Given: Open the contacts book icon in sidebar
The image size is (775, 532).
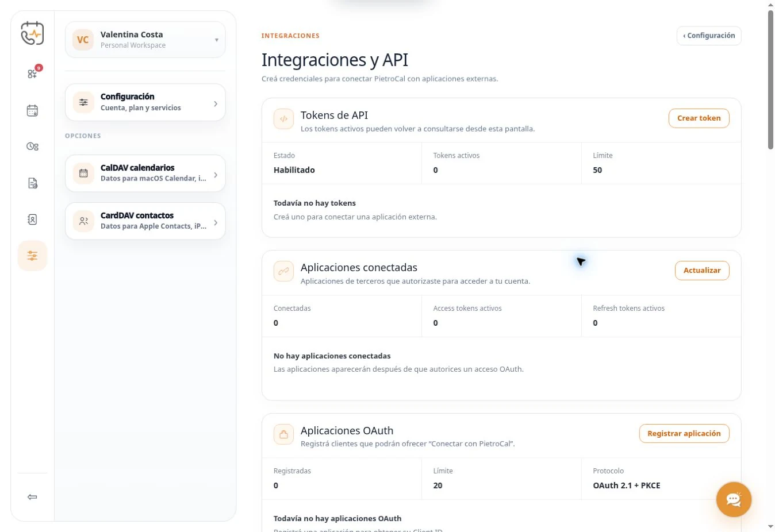Looking at the screenshot, I should 32,219.
